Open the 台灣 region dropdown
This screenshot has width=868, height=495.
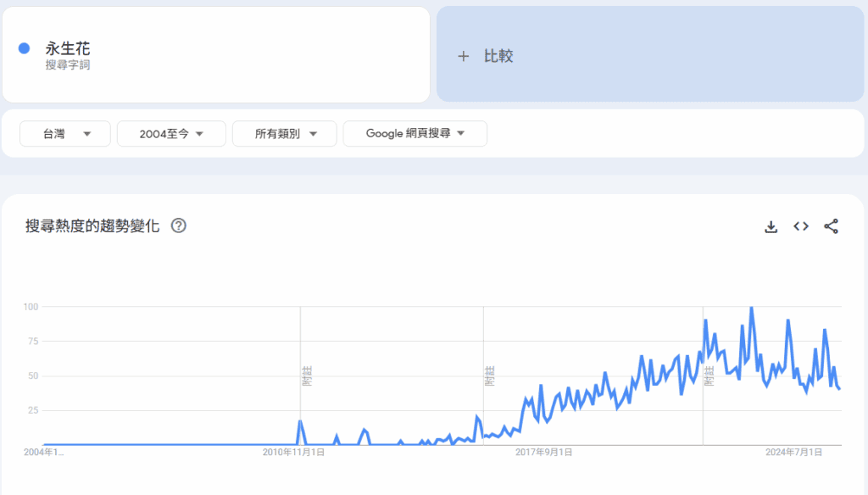(x=64, y=133)
